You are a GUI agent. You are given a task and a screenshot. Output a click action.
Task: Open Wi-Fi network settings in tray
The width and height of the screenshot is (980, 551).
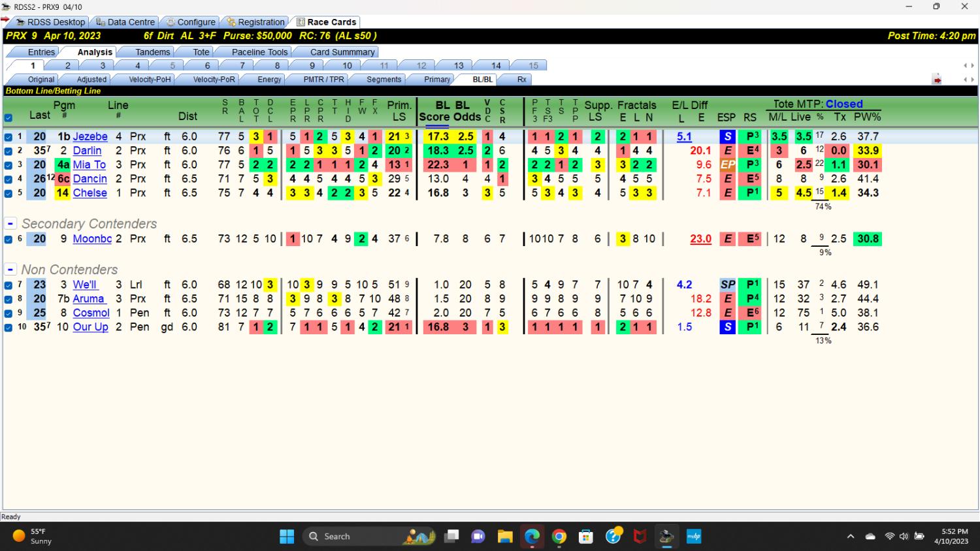pos(889,537)
